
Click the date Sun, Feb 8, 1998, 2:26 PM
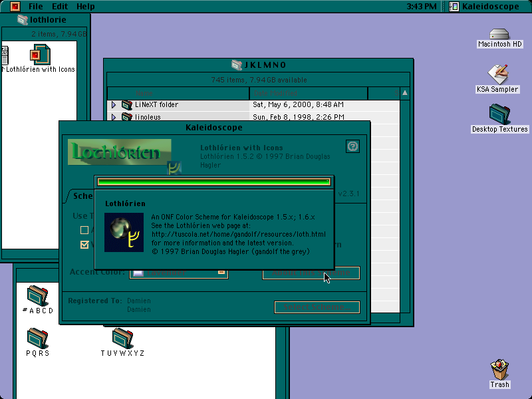[299, 117]
